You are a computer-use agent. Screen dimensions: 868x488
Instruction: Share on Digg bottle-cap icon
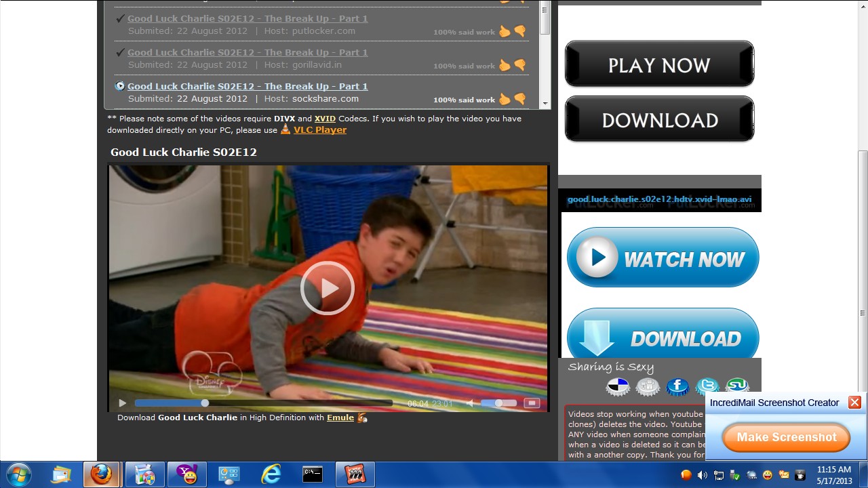[x=648, y=386]
